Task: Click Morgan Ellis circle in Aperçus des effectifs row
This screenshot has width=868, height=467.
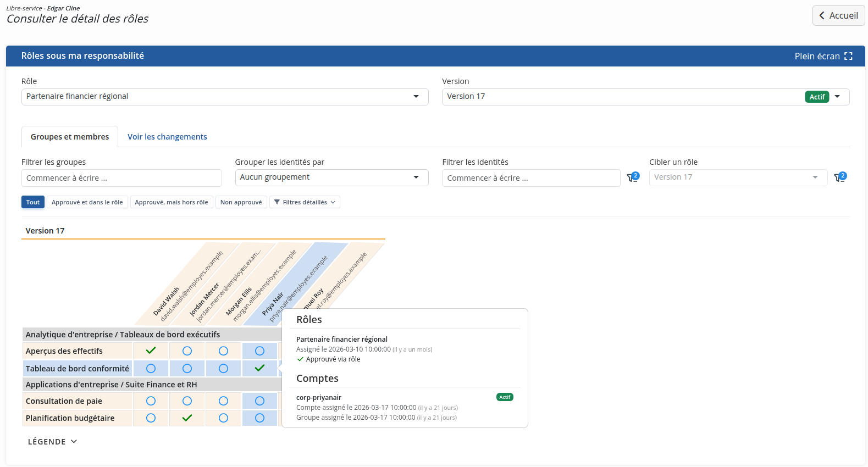Action: (223, 351)
